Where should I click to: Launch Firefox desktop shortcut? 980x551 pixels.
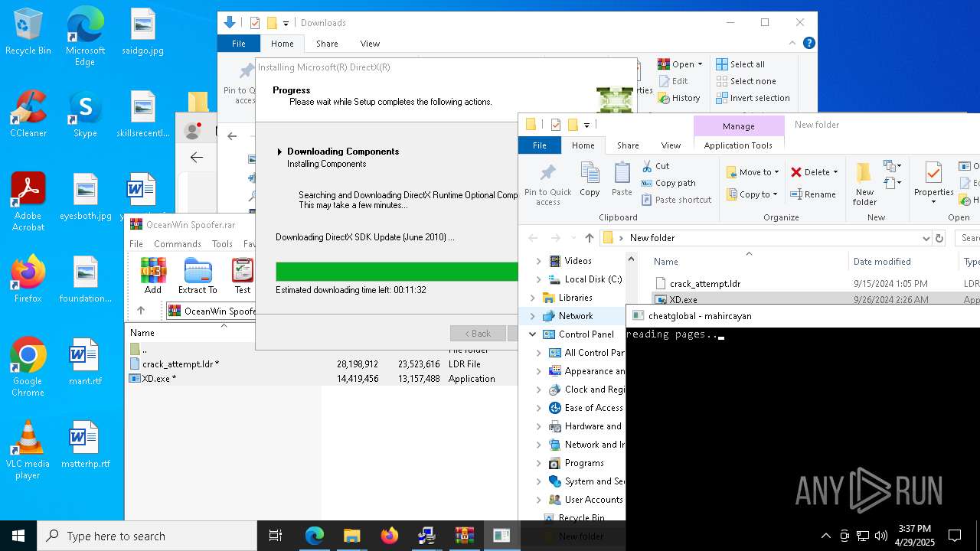point(28,279)
